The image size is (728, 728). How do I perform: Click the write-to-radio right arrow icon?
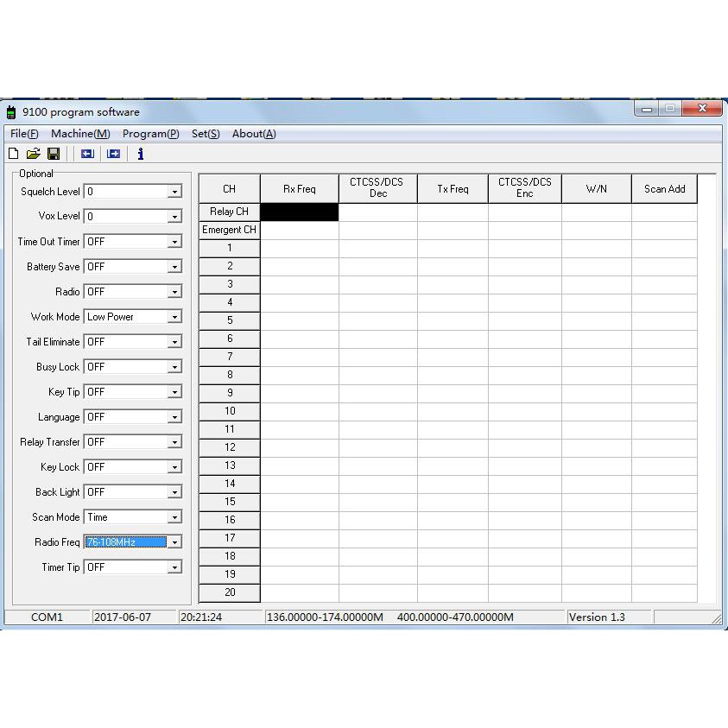click(113, 154)
